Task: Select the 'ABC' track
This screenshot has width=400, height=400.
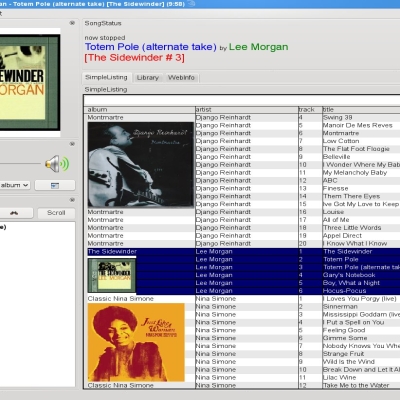Action: pos(330,181)
